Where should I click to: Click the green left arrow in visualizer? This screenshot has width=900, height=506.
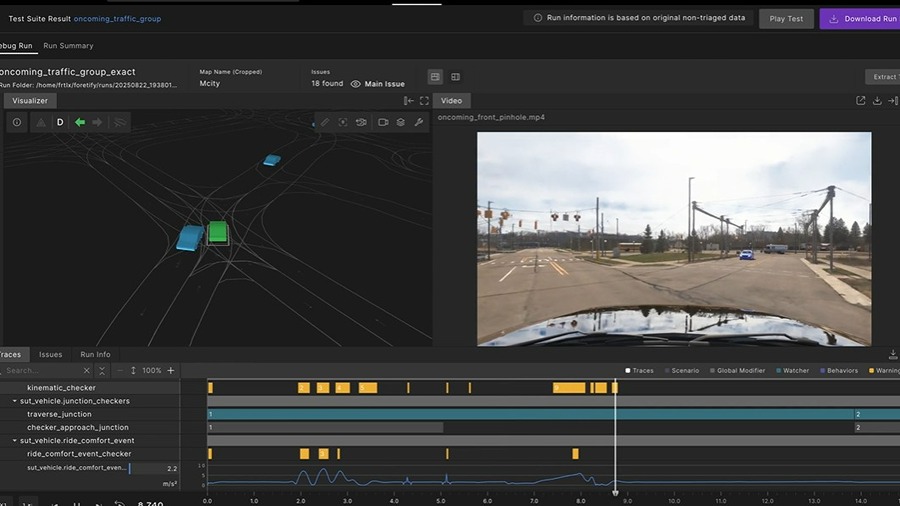coord(80,122)
